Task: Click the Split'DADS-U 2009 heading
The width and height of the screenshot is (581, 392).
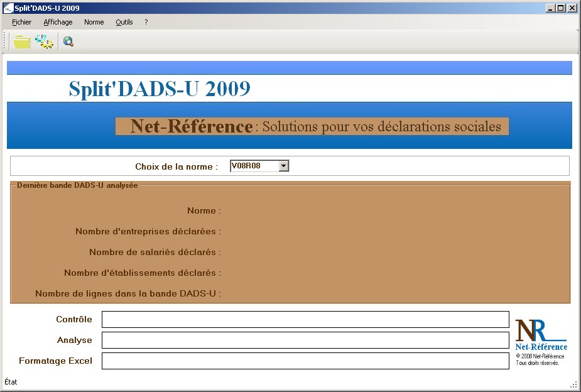Action: 160,89
